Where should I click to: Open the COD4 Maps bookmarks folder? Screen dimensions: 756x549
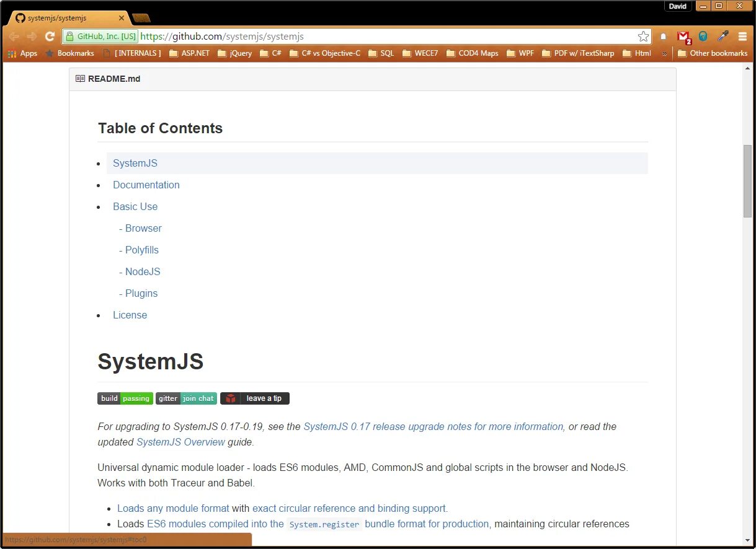pyautogui.click(x=472, y=53)
